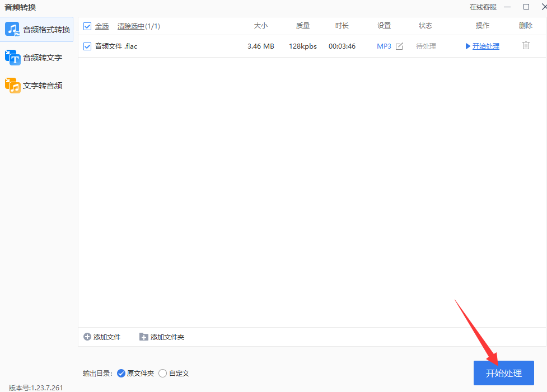Maximize the 音频转换 window
Viewport: 547px width, 392px height.
coord(526,7)
